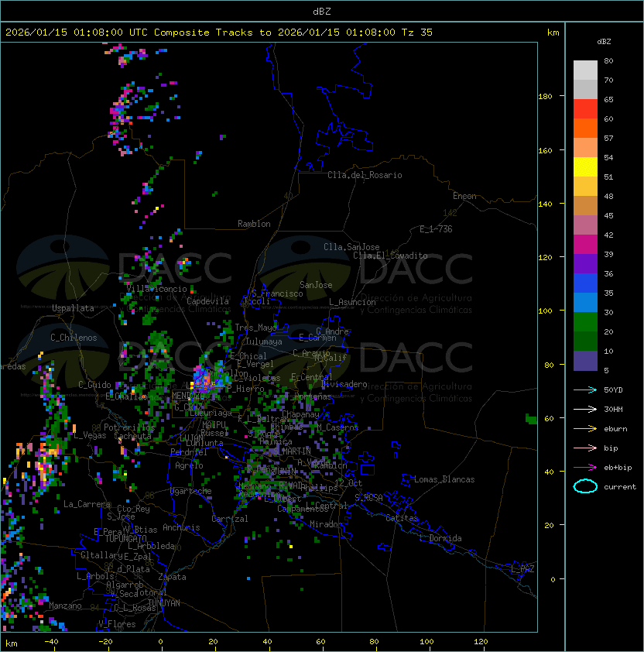Select the yellow eburn arrow in legend
This screenshot has width=644, height=652.
(x=585, y=428)
